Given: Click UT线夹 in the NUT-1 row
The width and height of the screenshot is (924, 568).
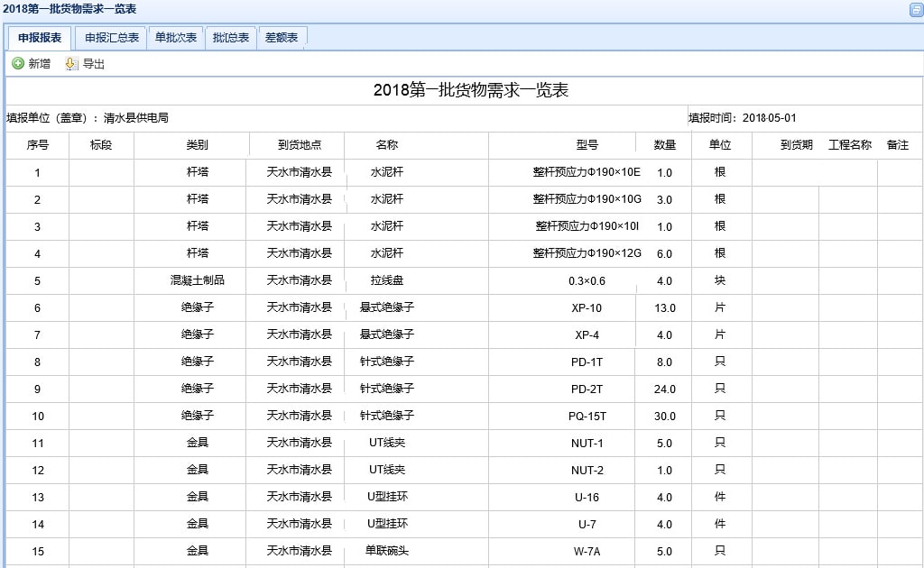Looking at the screenshot, I should click(386, 443).
